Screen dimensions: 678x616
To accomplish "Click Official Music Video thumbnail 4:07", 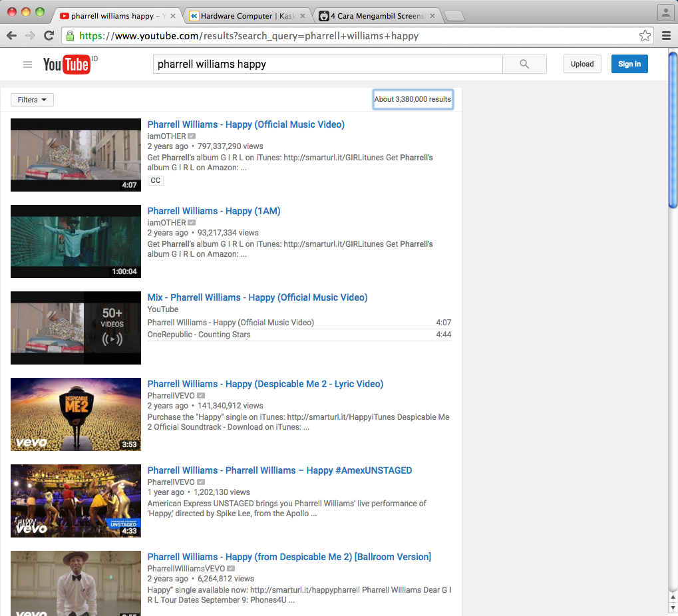I will (x=76, y=155).
